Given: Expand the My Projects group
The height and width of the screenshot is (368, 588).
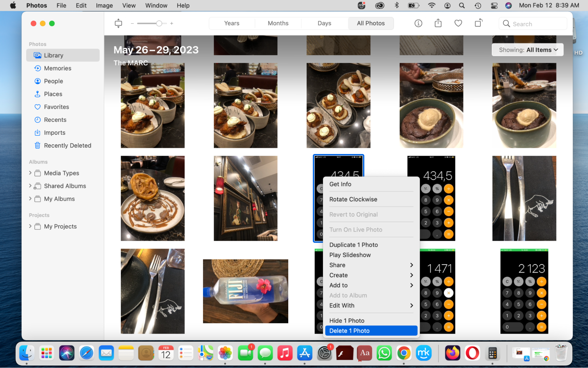Looking at the screenshot, I should [x=30, y=226].
